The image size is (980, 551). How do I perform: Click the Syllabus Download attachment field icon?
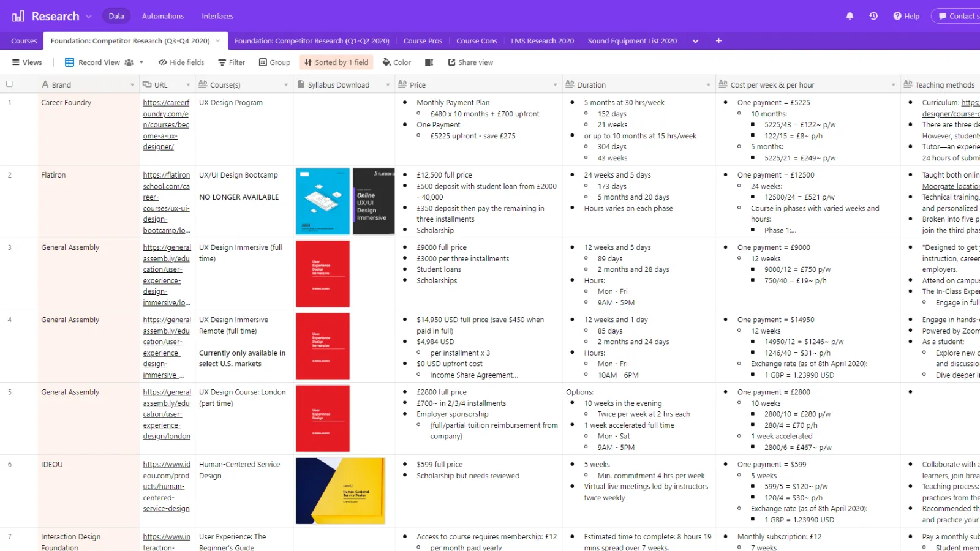tap(301, 84)
